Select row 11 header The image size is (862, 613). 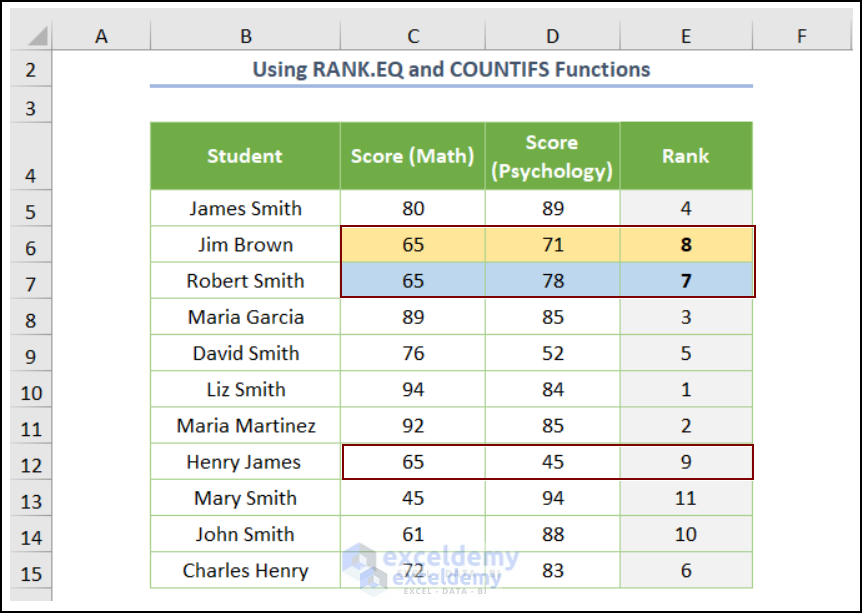pyautogui.click(x=31, y=426)
